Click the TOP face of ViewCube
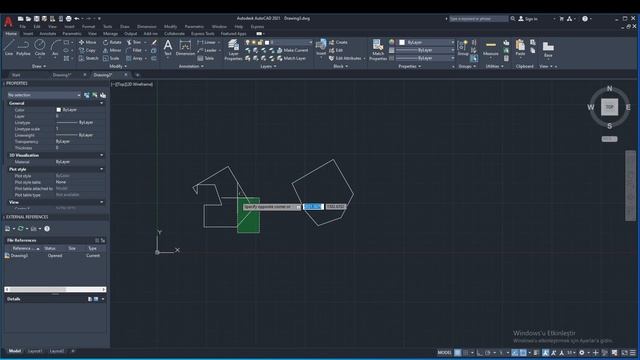Image resolution: width=640 pixels, height=360 pixels. click(x=609, y=107)
